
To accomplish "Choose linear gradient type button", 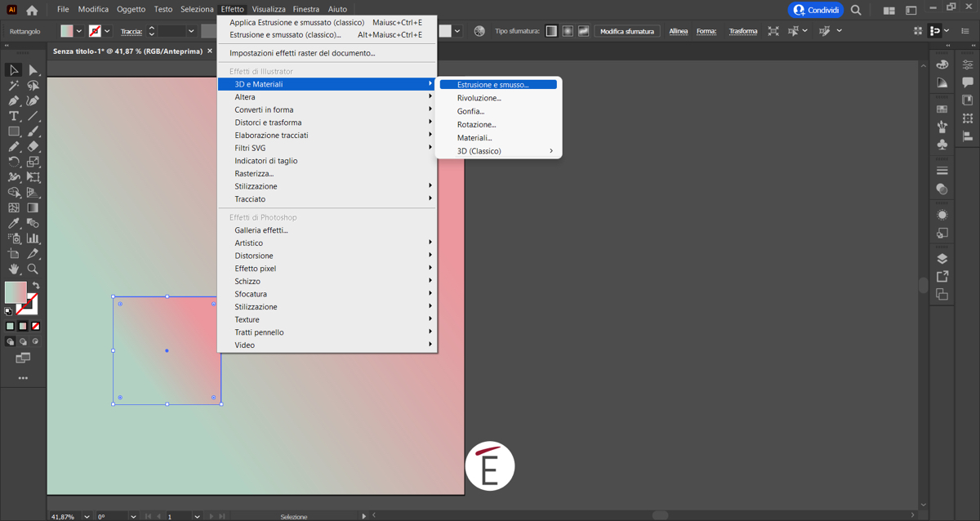I will click(x=551, y=31).
